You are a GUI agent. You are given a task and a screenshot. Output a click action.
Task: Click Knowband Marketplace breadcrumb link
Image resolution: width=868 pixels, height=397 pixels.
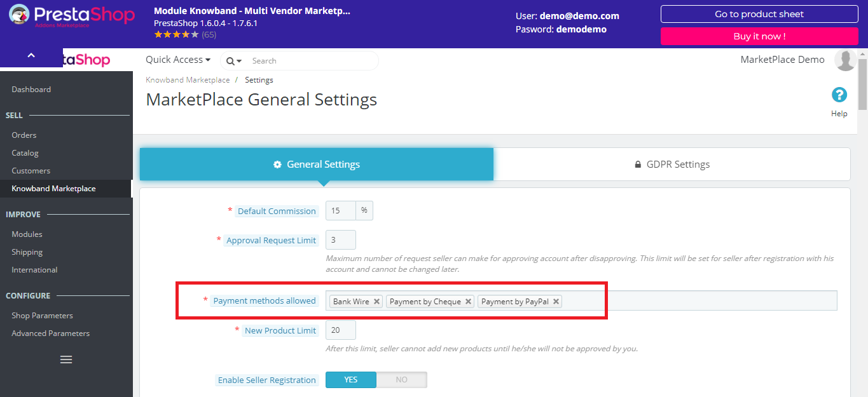[x=188, y=80]
